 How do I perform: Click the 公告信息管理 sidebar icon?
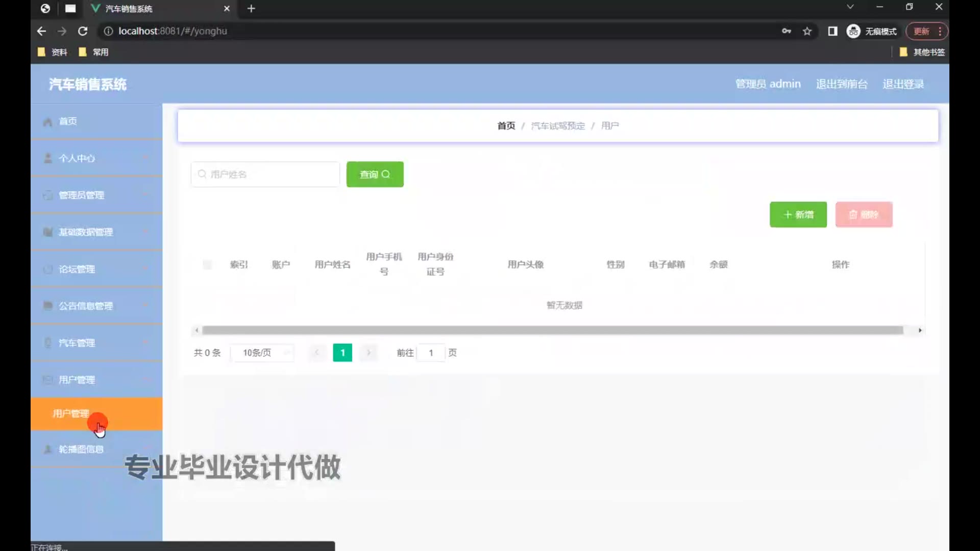[x=48, y=306]
